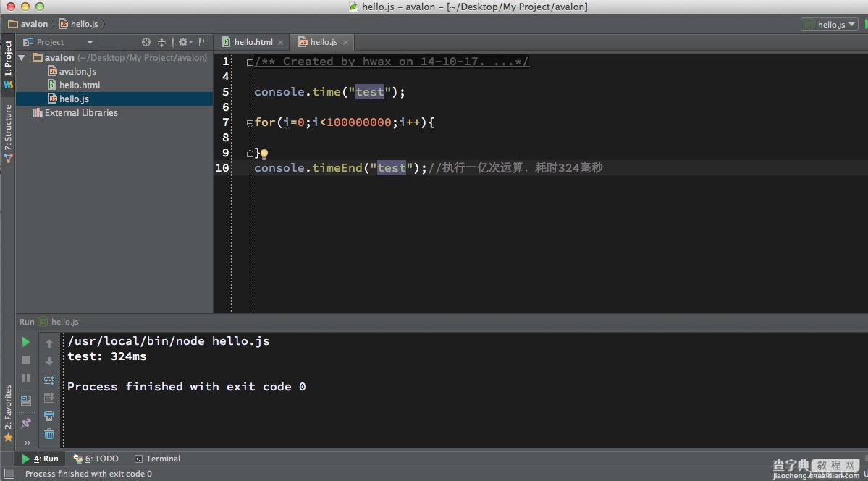This screenshot has height=481, width=868.
Task: Click the console.time text on line 5
Action: pyautogui.click(x=298, y=92)
